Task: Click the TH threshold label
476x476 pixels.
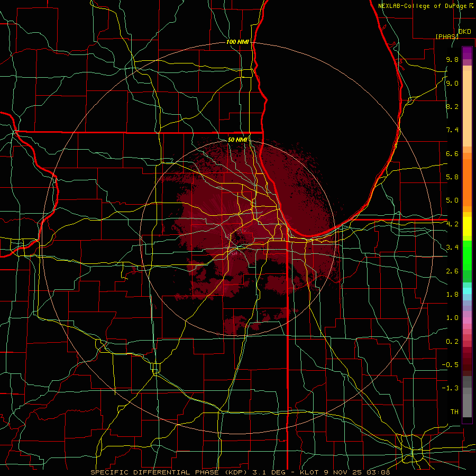Action: [x=454, y=412]
